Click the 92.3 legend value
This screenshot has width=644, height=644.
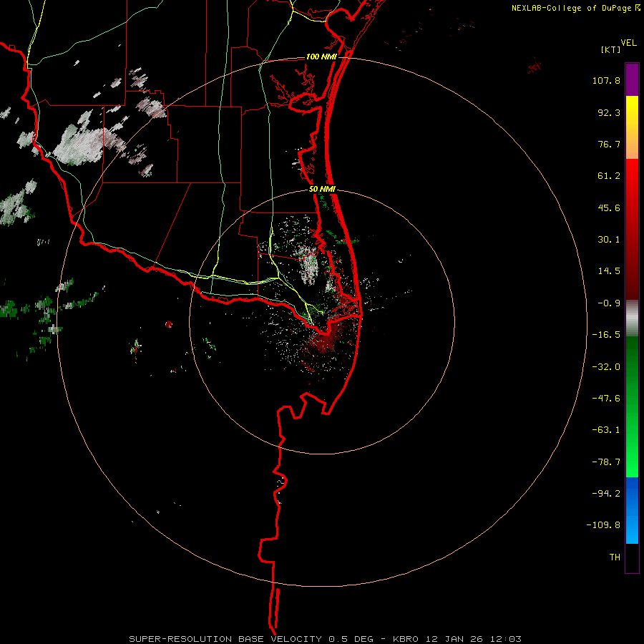(x=609, y=112)
